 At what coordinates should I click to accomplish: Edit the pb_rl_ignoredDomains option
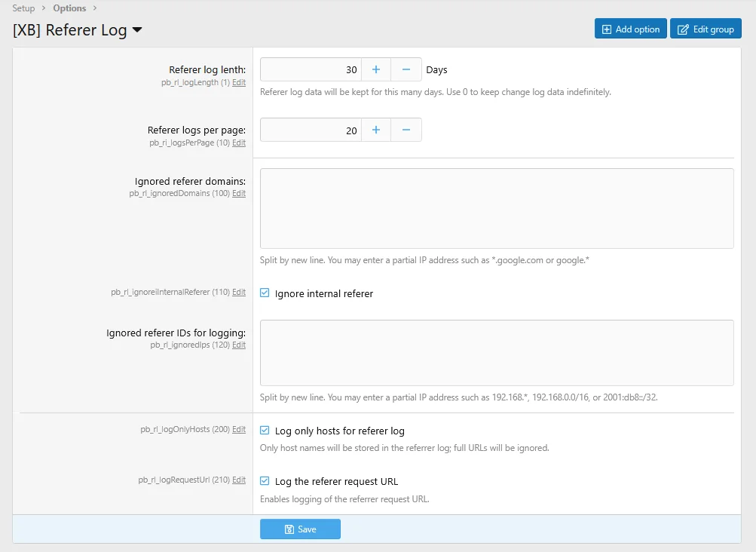point(239,194)
